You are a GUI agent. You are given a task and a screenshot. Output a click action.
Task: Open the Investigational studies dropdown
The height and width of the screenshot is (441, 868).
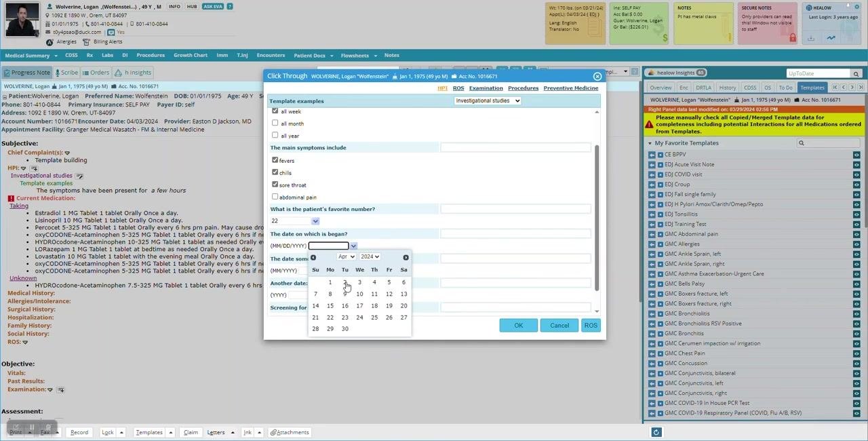pos(488,101)
